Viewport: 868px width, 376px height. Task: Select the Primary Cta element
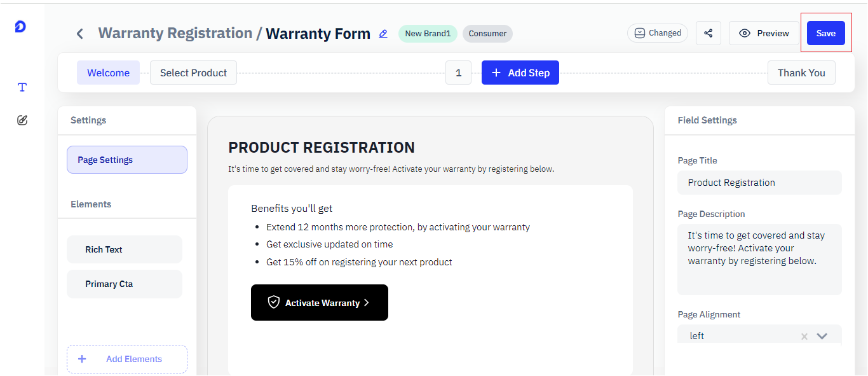click(x=125, y=284)
